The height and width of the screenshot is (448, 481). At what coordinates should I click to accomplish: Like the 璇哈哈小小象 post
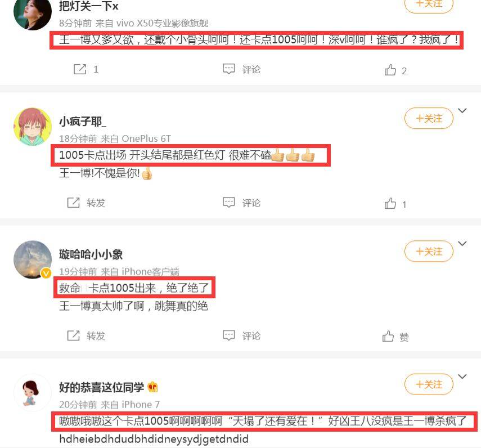coord(395,337)
